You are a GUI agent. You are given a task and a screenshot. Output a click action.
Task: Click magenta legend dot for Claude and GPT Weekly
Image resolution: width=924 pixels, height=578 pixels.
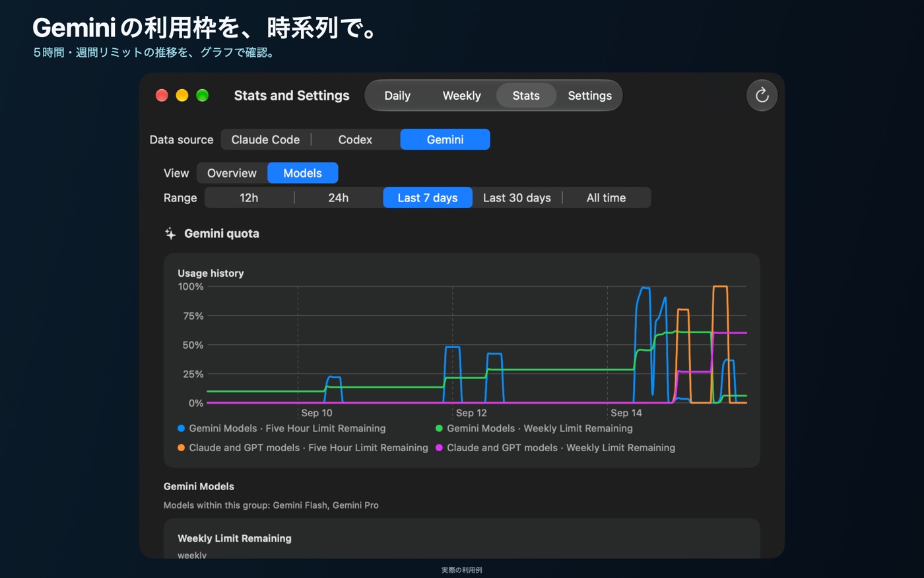click(x=439, y=447)
